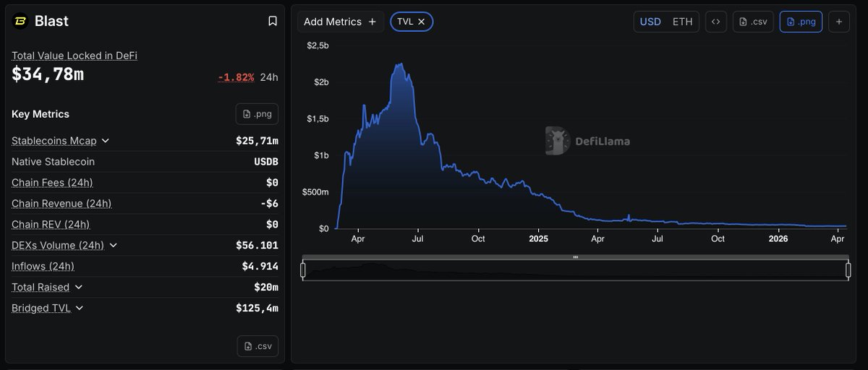Remove the TVL metric chip

pos(421,22)
